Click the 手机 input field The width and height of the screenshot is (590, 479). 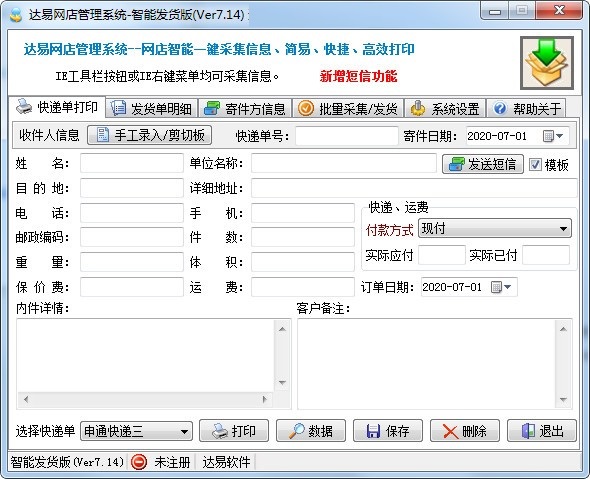[x=303, y=213]
